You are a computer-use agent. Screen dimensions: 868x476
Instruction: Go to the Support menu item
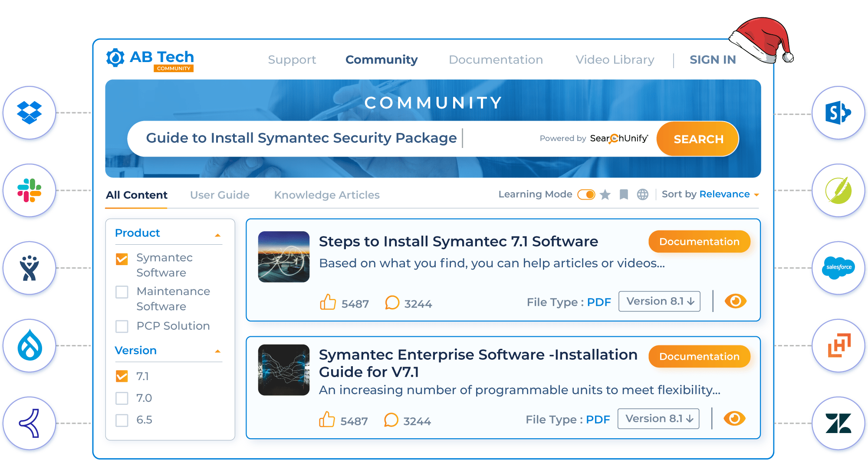(x=292, y=60)
